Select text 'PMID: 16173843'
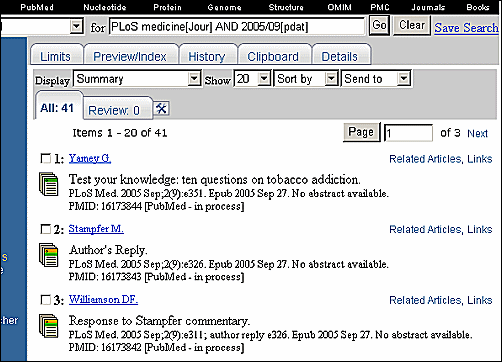Screen dimensions: 502x362 [105, 277]
